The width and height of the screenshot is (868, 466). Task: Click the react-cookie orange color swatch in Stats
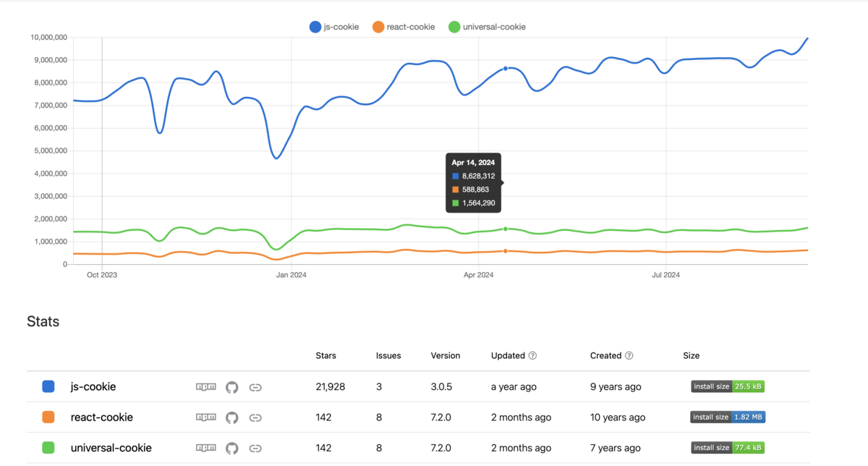tap(48, 418)
